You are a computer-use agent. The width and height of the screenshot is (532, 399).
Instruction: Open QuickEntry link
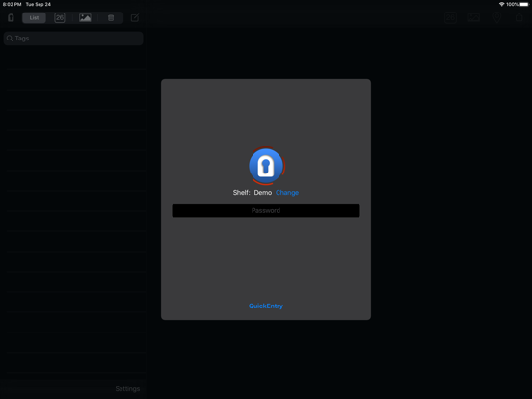pos(266,306)
